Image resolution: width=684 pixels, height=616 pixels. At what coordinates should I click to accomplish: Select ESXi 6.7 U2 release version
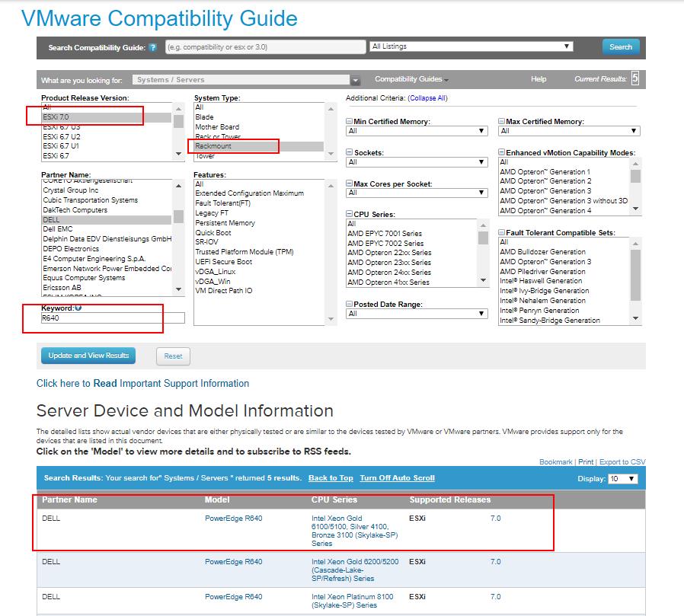point(107,136)
